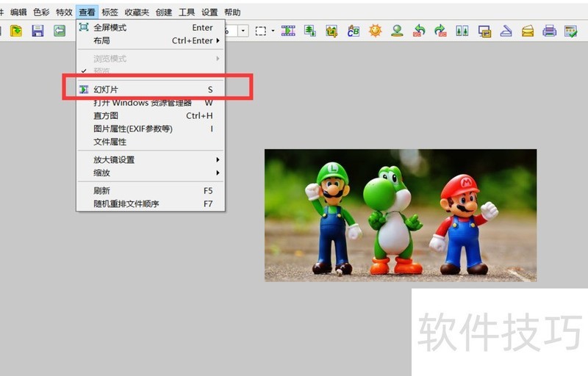Close the open 查看 menu

point(87,12)
